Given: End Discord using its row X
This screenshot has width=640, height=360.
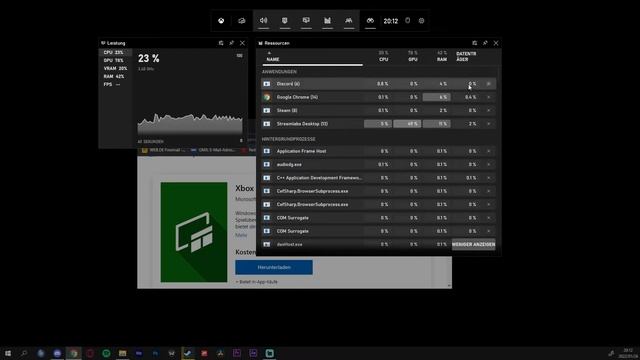Looking at the screenshot, I should coord(489,84).
